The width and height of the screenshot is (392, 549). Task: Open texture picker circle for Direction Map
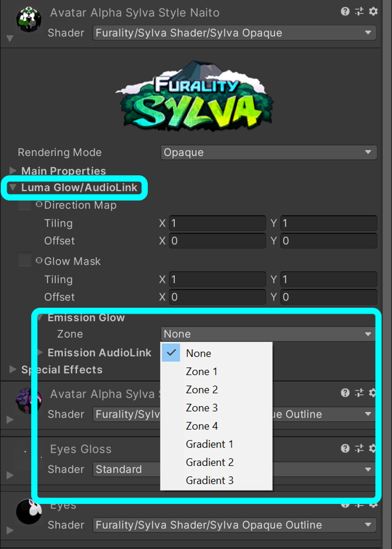click(x=39, y=204)
